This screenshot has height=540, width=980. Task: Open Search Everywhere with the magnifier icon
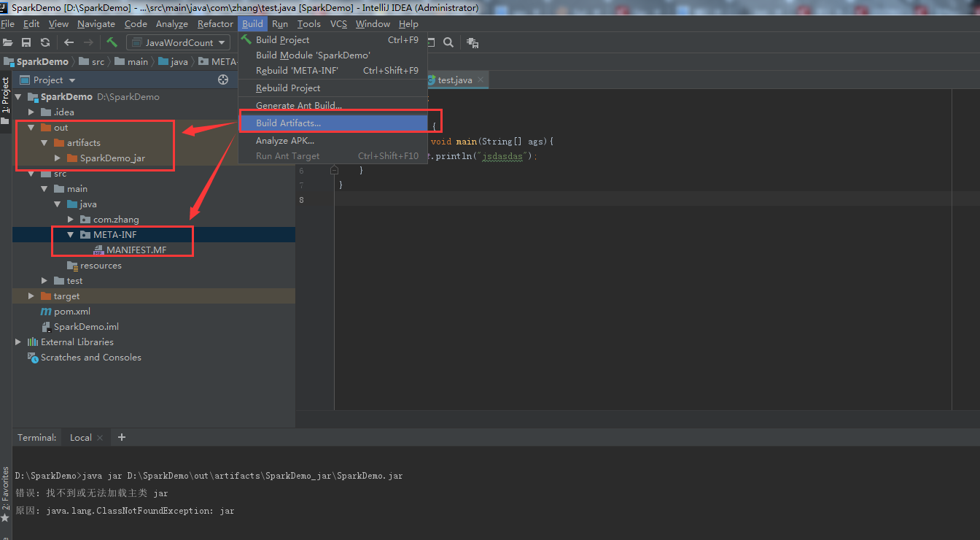click(x=448, y=42)
